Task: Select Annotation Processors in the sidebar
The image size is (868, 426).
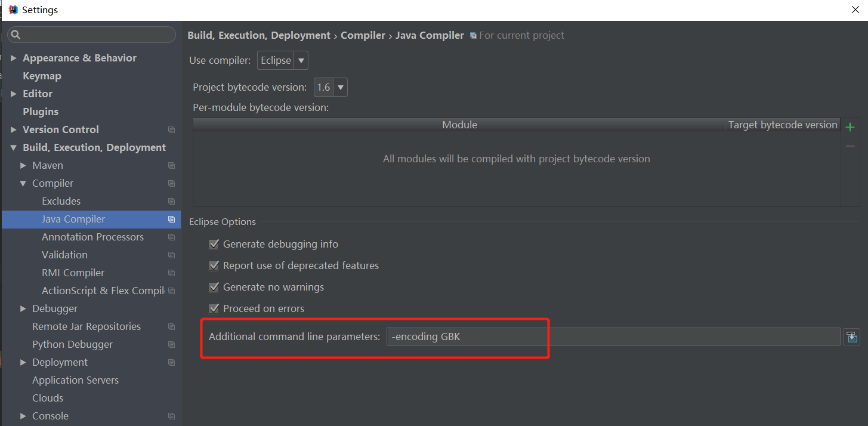Action: (92, 237)
